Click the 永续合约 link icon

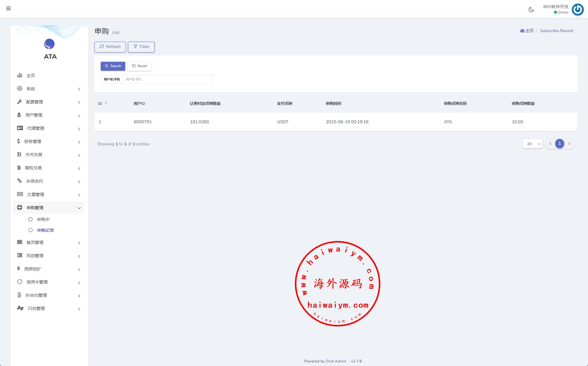[19, 181]
